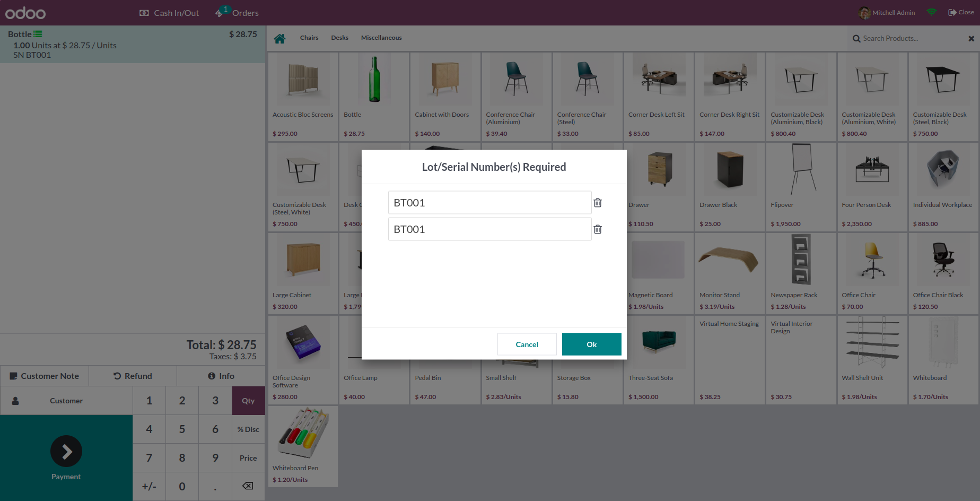Go to the home category icon
The height and width of the screenshot is (501, 980).
(279, 38)
